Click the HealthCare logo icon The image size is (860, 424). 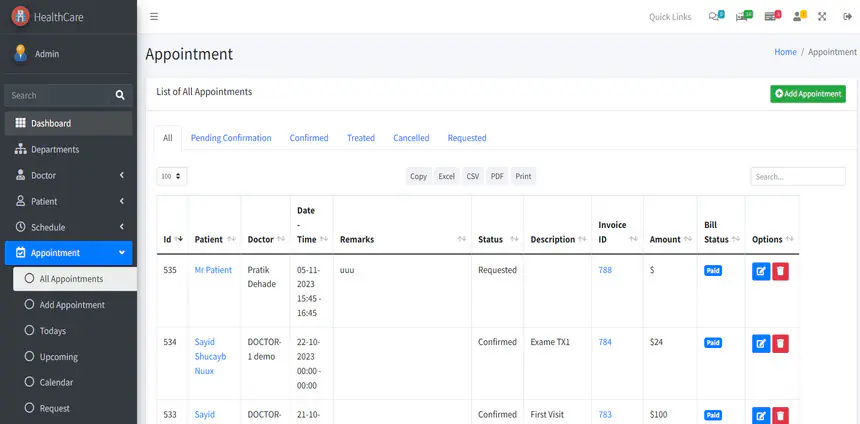point(20,16)
